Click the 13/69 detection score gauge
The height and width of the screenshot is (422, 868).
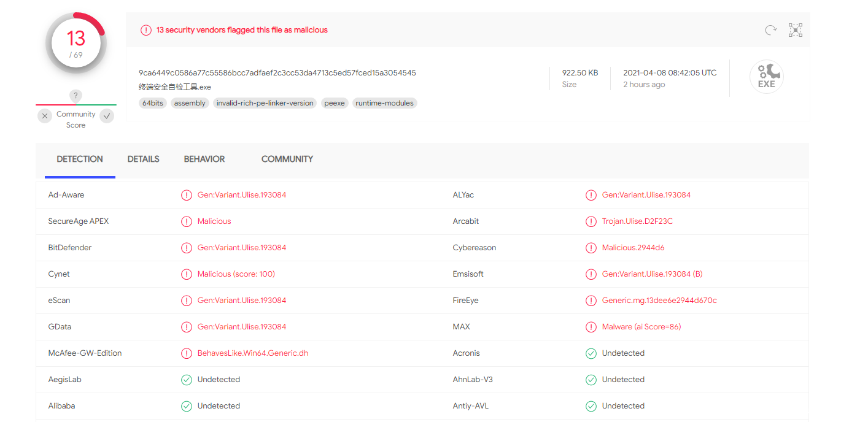click(76, 44)
